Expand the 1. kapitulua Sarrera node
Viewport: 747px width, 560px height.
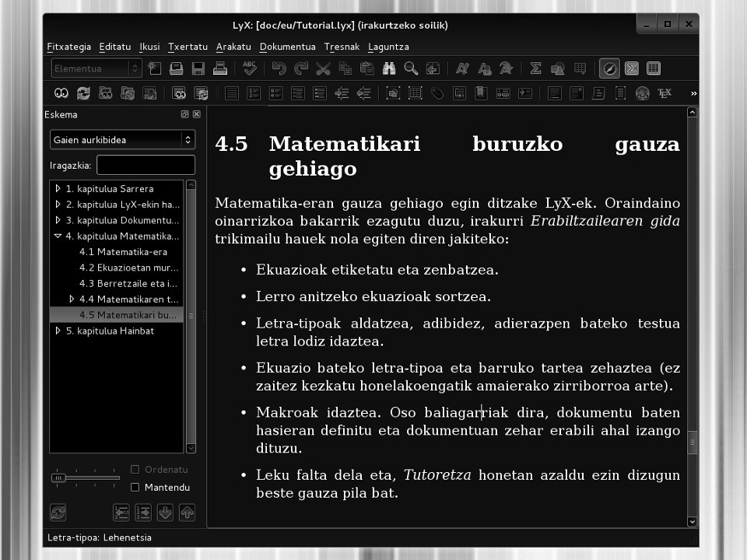(58, 188)
